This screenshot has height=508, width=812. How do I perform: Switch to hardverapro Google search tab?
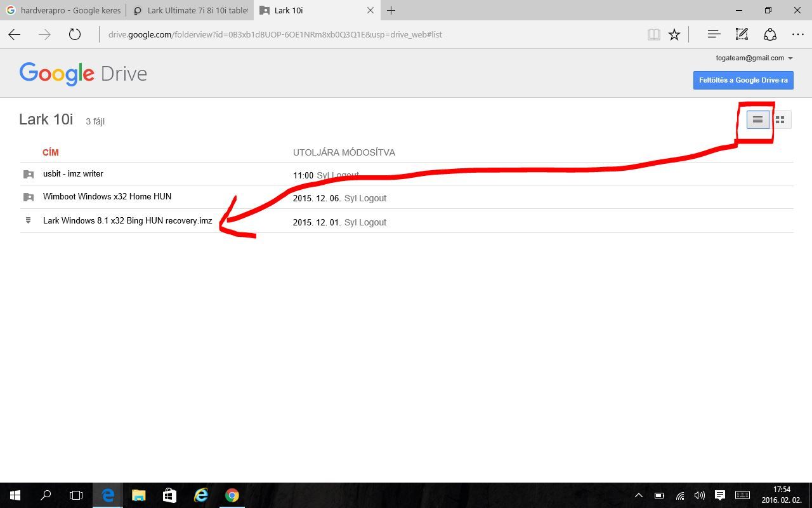point(63,10)
